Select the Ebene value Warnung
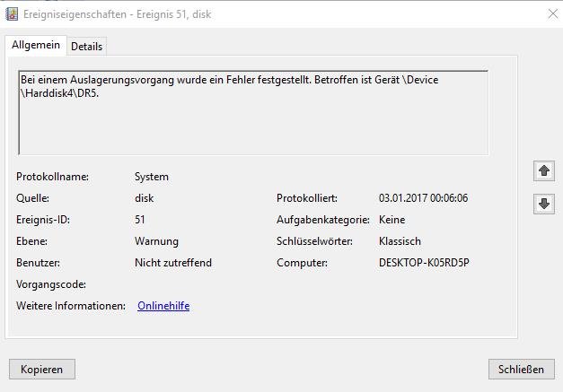This screenshot has width=563, height=392. [x=156, y=241]
